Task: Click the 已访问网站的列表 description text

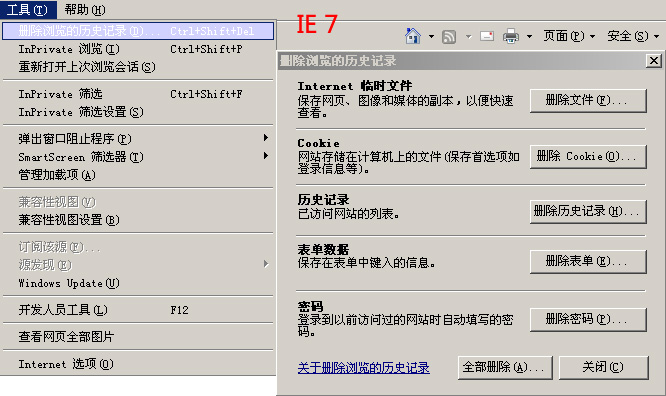Action: tap(348, 214)
